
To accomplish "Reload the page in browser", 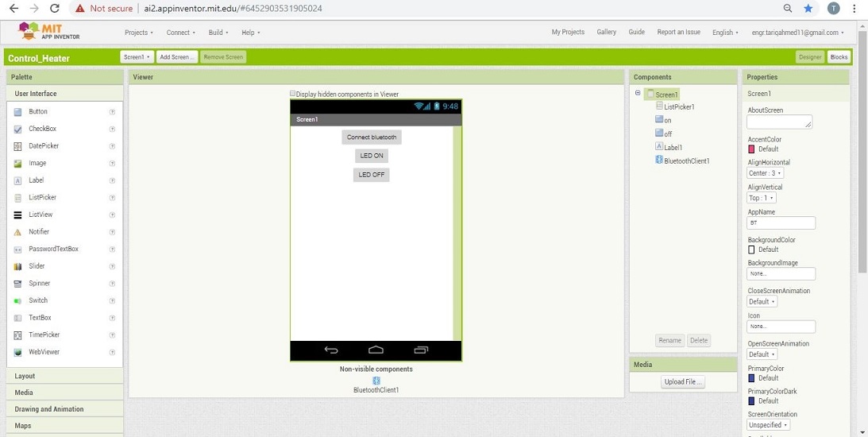I will click(x=54, y=8).
